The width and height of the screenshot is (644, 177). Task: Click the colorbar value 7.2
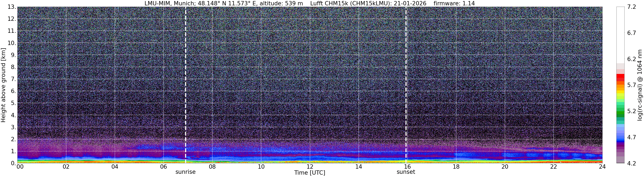pyautogui.click(x=632, y=7)
